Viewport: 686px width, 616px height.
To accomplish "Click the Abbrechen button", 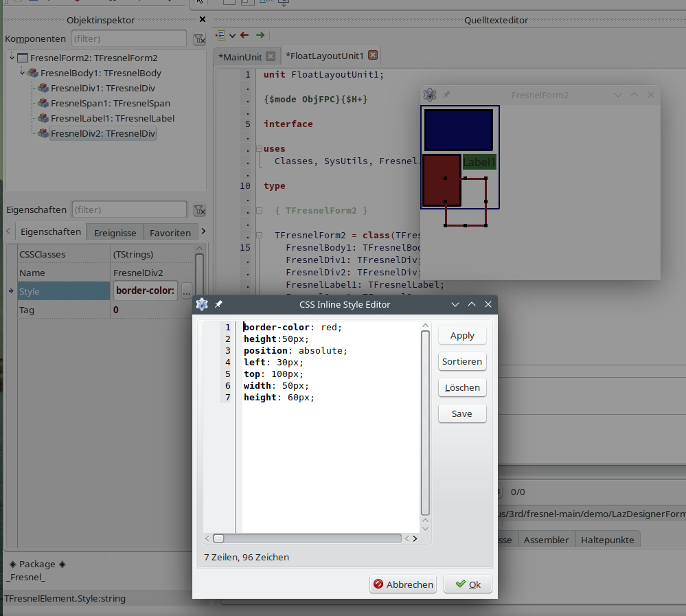I will click(x=403, y=584).
